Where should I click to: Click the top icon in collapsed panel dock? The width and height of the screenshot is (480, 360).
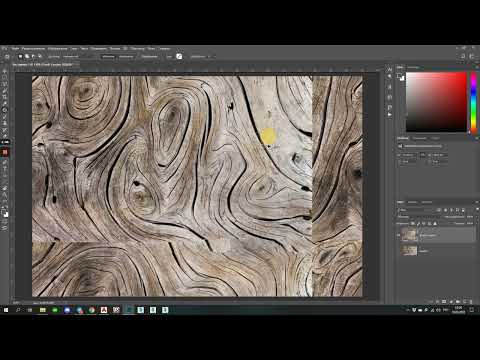point(390,69)
